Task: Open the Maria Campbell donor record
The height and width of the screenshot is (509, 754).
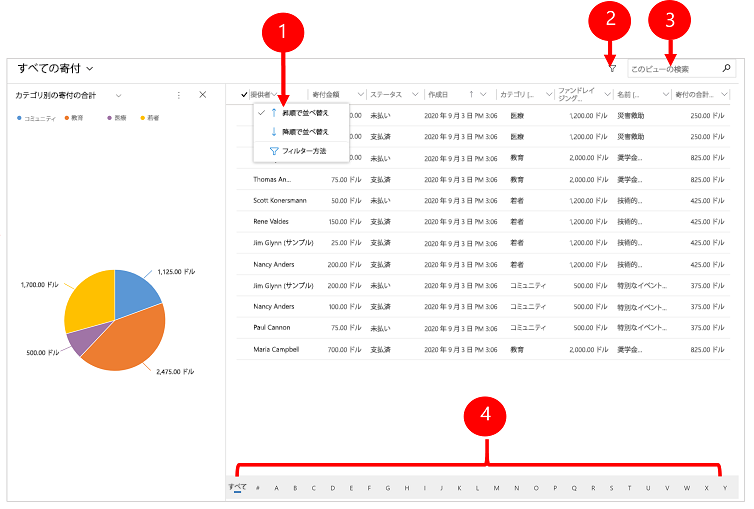Action: pyautogui.click(x=276, y=349)
